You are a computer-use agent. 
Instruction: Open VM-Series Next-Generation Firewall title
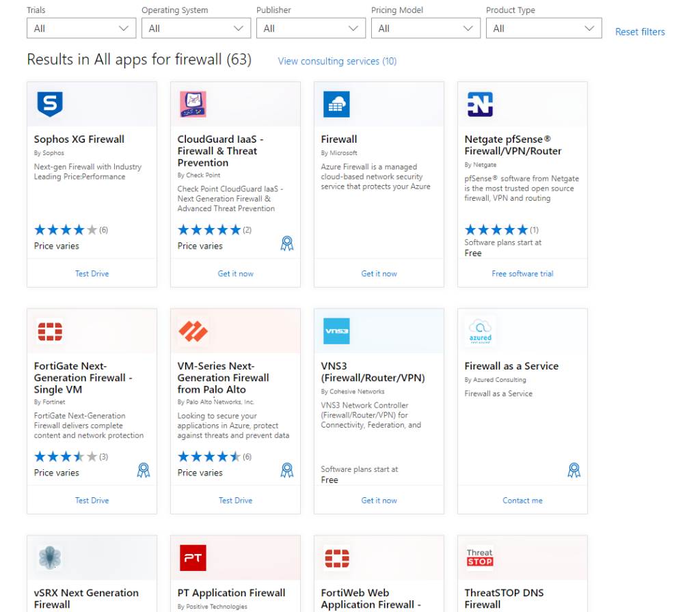point(224,377)
